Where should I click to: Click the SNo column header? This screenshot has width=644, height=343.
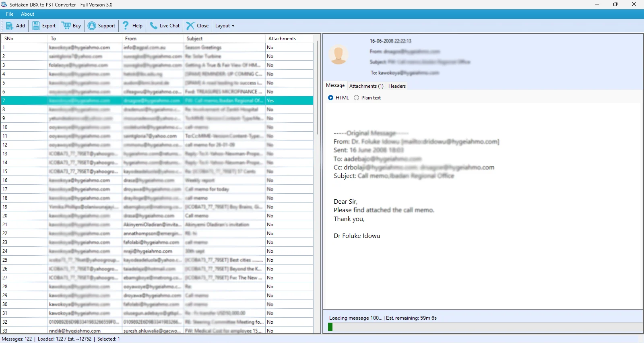coord(25,39)
